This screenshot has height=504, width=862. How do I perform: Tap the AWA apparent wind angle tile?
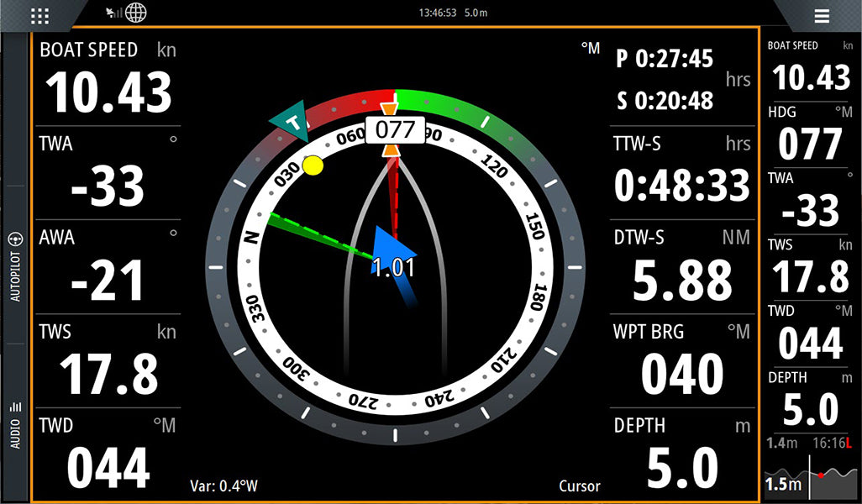click(108, 268)
